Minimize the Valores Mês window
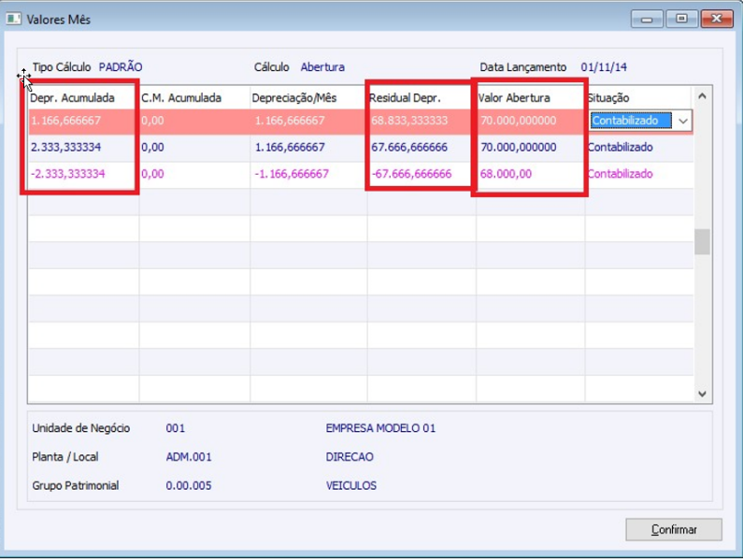This screenshot has width=743, height=560. pyautogui.click(x=647, y=19)
